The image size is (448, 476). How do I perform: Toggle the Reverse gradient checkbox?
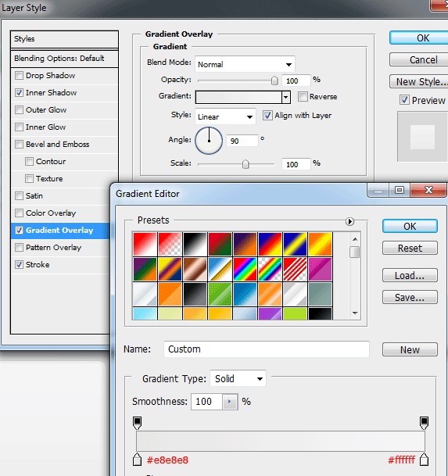(303, 97)
